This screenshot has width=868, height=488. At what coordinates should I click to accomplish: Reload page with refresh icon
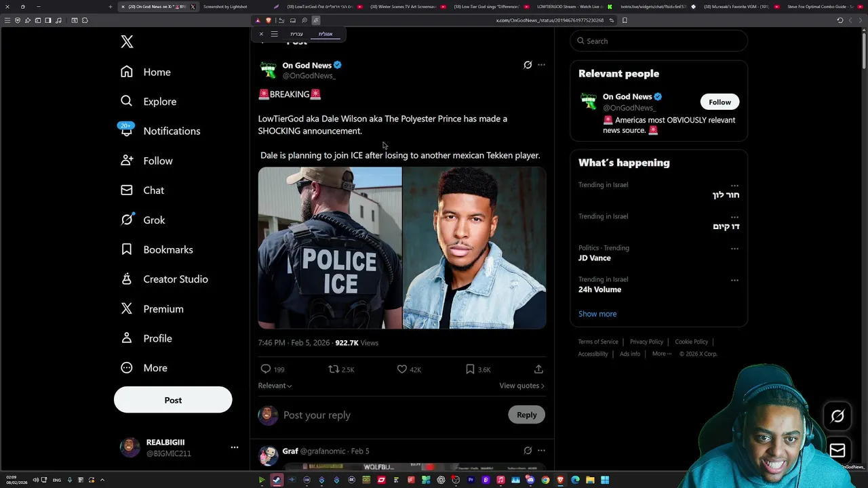[840, 20]
